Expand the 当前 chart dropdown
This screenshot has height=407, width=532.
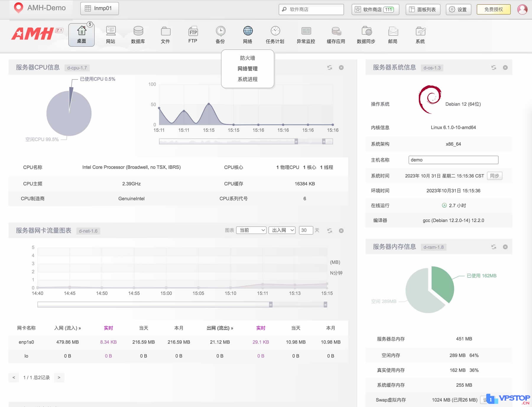pos(251,230)
